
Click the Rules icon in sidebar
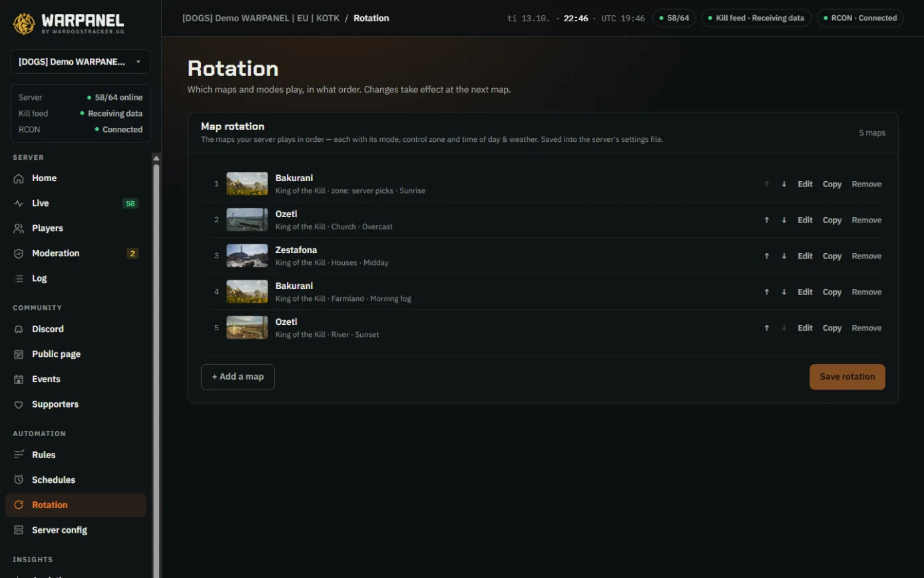tap(19, 455)
